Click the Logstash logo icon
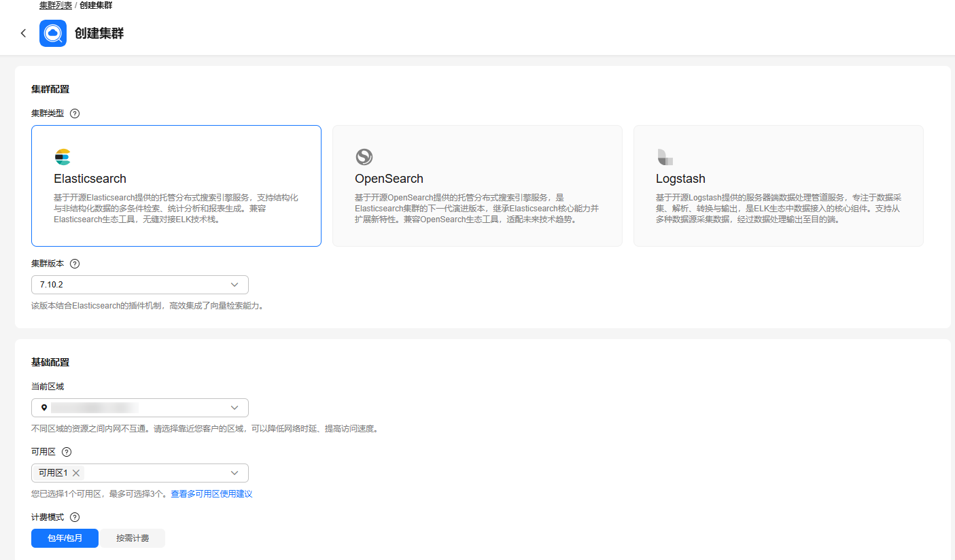This screenshot has width=955, height=560. (x=665, y=157)
